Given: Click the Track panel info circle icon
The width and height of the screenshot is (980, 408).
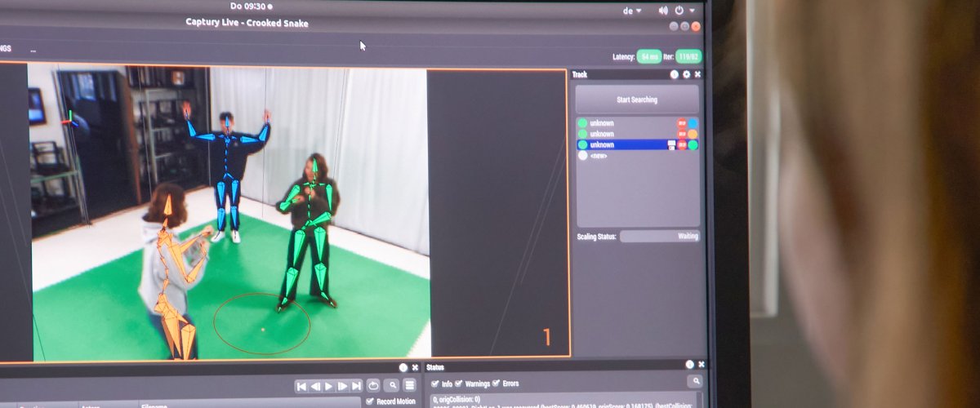Looking at the screenshot, I should point(675,74).
